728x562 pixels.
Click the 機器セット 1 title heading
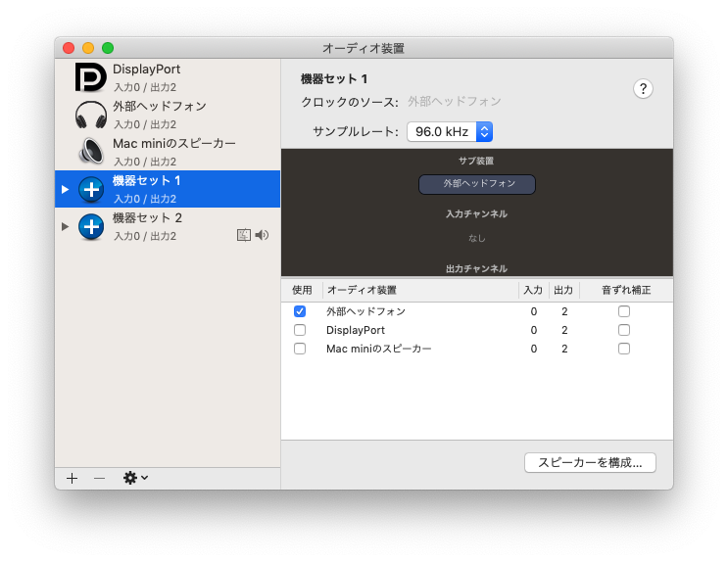tap(334, 79)
